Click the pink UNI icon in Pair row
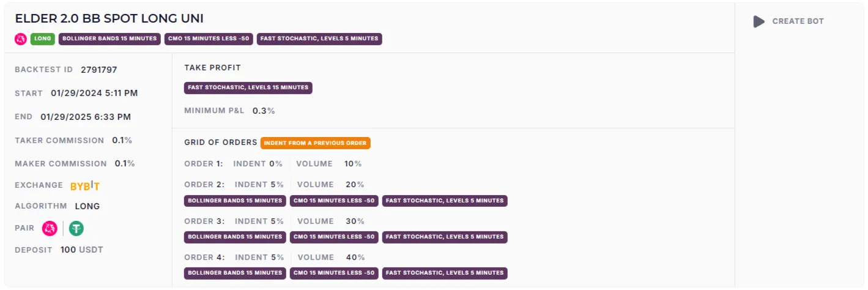Image resolution: width=868 pixels, height=290 pixels. pos(50,229)
